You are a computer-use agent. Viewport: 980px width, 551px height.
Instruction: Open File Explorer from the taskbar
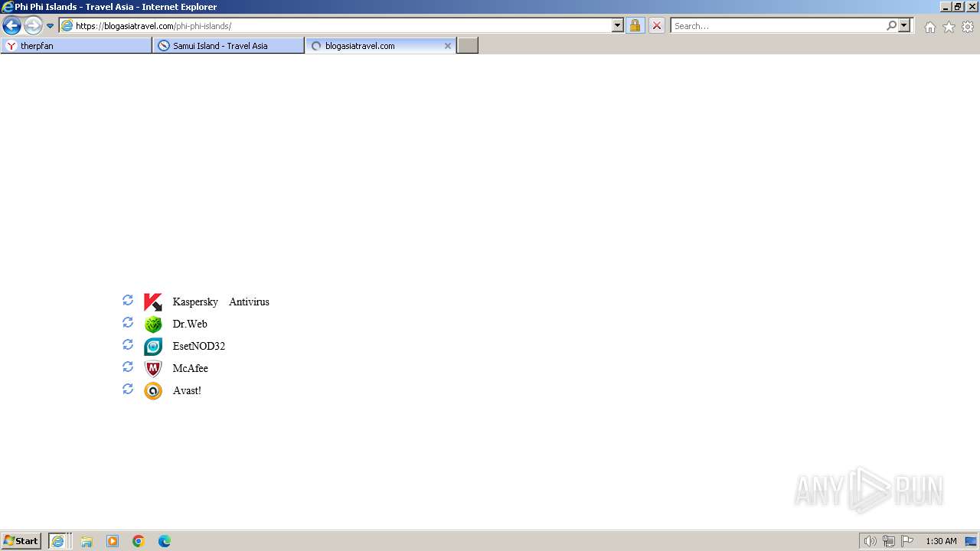[87, 541]
